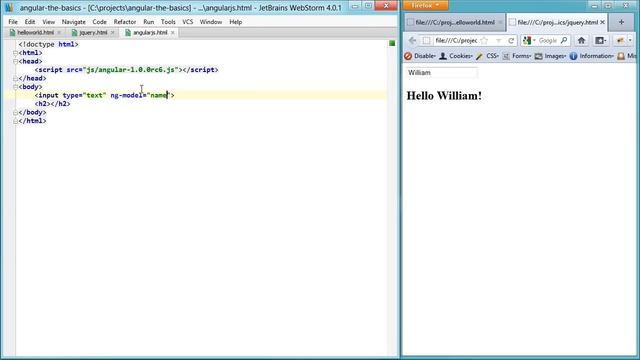Click the doctype html line
The width and height of the screenshot is (640, 360).
point(48,44)
